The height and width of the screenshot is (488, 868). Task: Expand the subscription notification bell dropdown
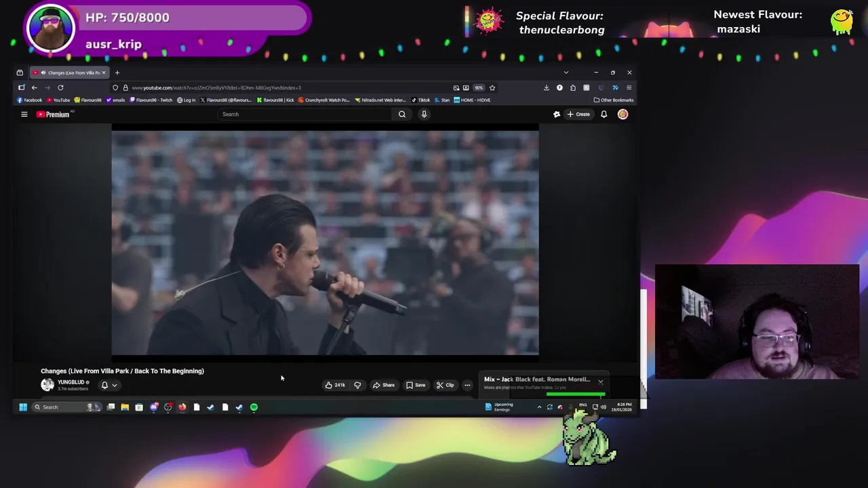click(108, 385)
